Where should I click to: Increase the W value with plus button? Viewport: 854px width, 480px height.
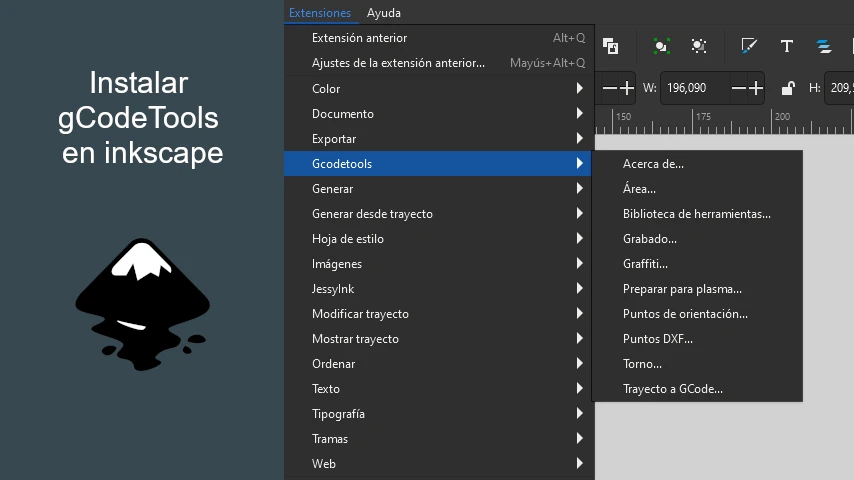755,88
